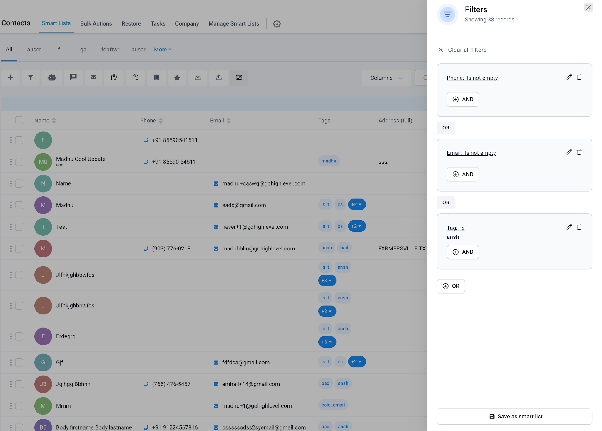
Task: Open the gear settings icon beside Manage Smart Lists
Action: [277, 24]
